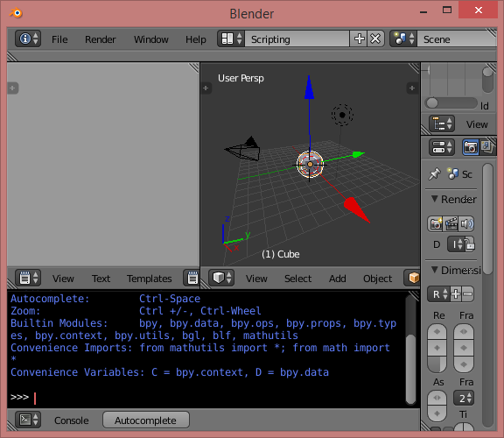Click the render Audio speaker button

(466, 223)
